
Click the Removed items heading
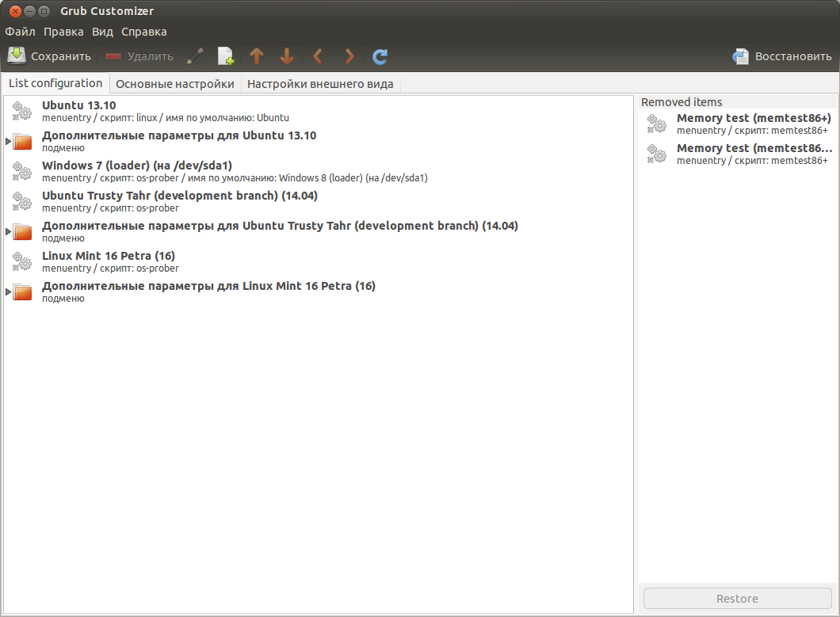coord(682,101)
